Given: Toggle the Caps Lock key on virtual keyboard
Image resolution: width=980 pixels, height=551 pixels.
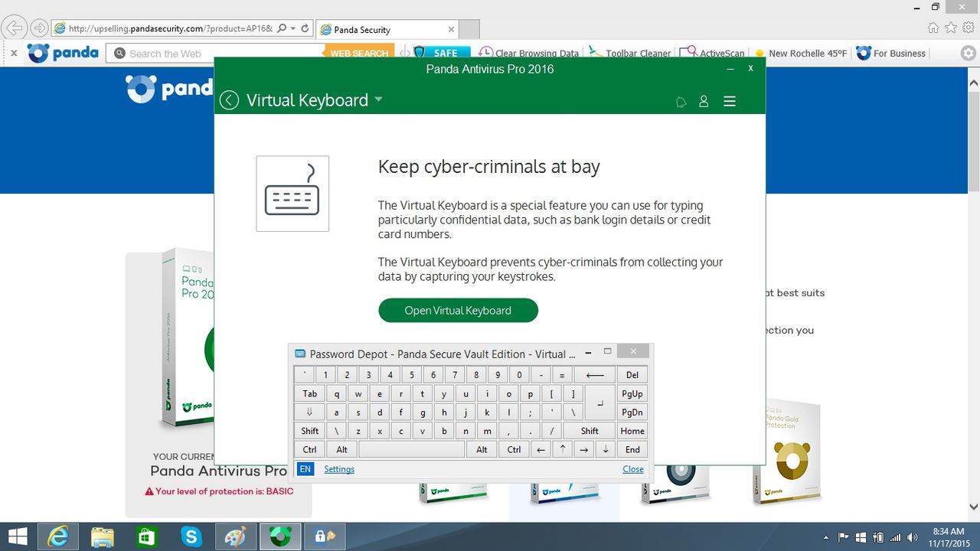Looking at the screenshot, I should tap(310, 412).
